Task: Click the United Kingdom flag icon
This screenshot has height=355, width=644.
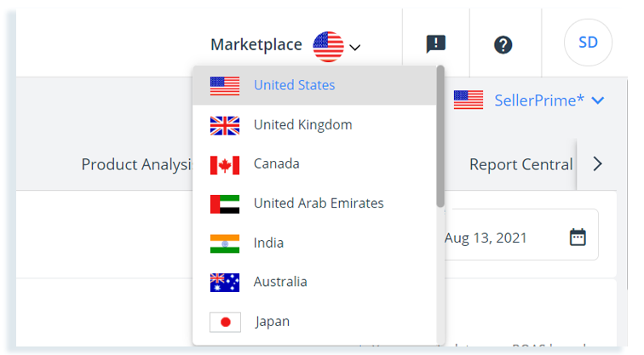Action: pyautogui.click(x=225, y=126)
